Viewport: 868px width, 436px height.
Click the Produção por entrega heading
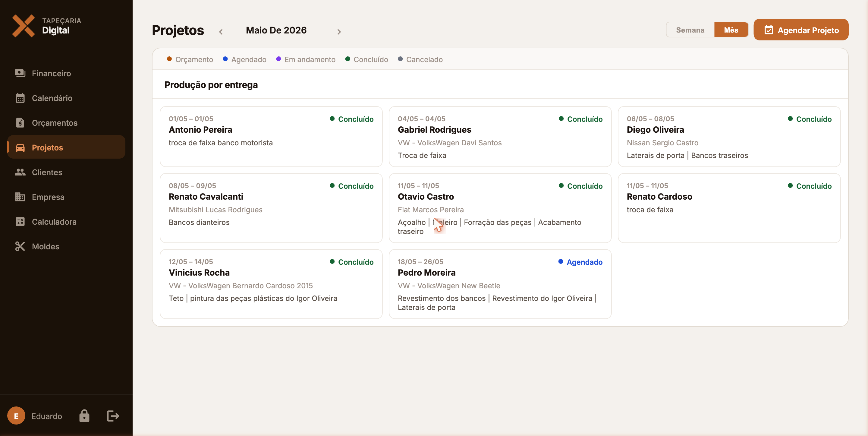click(x=211, y=85)
